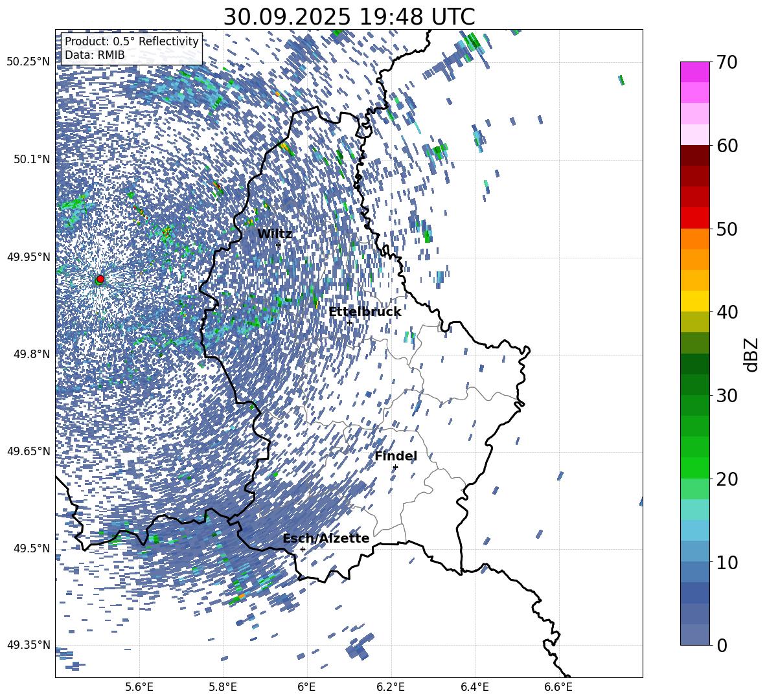Click the Wiltz location cross marker
767x700 pixels.
pos(279,244)
